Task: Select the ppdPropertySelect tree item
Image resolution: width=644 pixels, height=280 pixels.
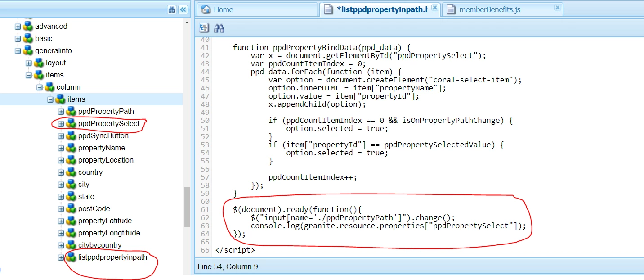Action: (x=109, y=123)
